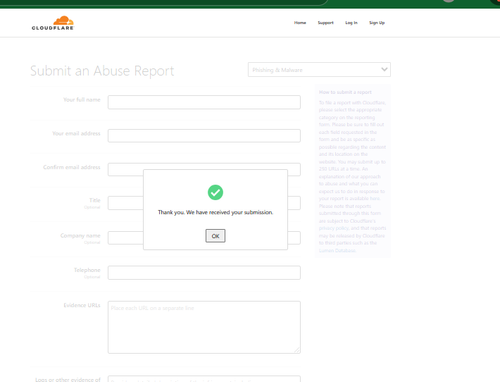Click the 'Telephone' label
500x382 pixels.
tap(87, 270)
